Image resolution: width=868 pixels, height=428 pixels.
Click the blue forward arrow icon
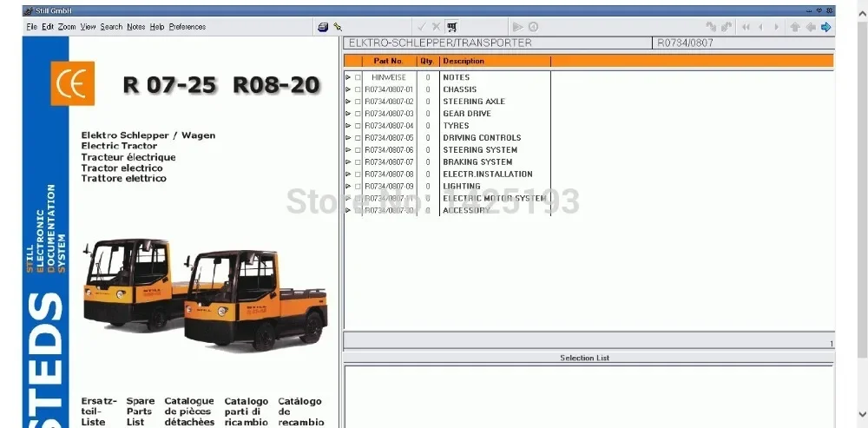pyautogui.click(x=826, y=27)
